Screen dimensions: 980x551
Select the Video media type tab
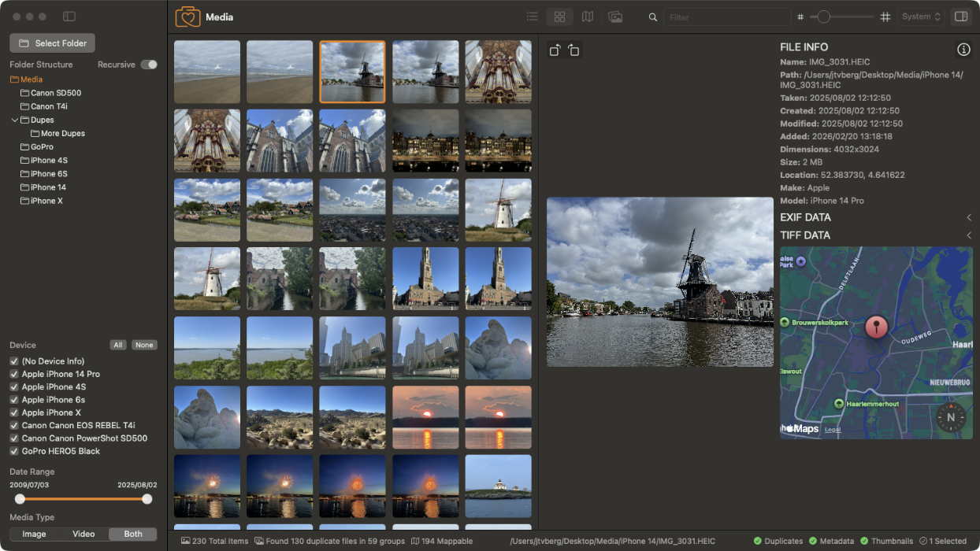pos(83,534)
